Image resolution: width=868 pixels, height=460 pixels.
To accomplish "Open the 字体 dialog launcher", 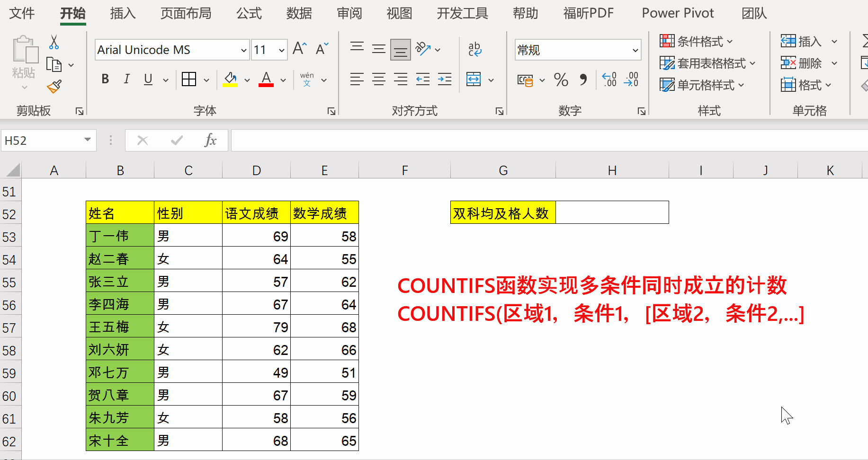I will [331, 111].
